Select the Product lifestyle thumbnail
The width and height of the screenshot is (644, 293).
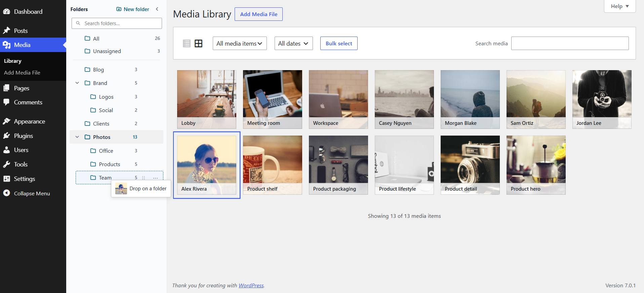click(404, 165)
